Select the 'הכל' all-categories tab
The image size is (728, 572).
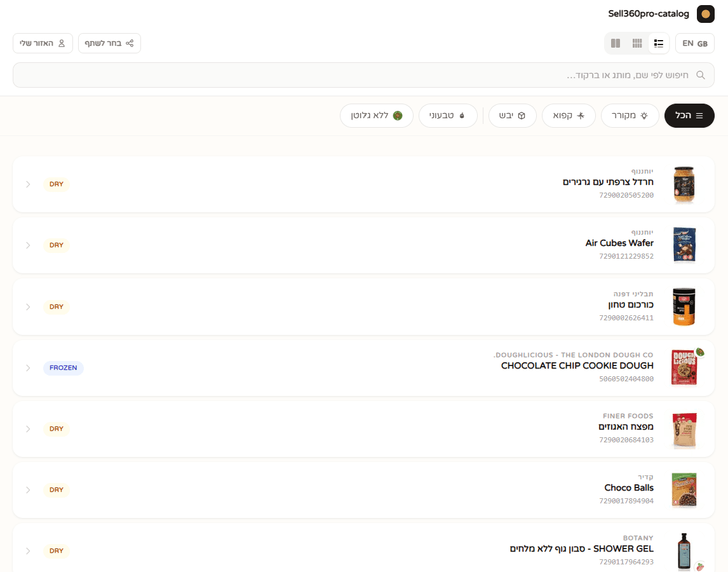point(689,116)
